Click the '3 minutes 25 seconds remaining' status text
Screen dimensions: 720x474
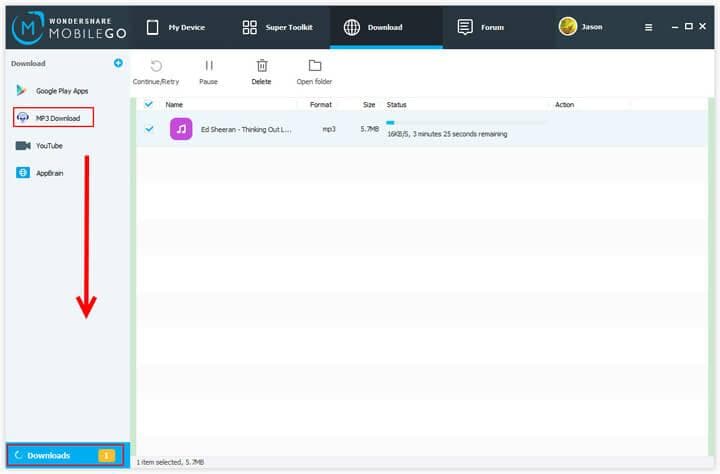coord(460,134)
